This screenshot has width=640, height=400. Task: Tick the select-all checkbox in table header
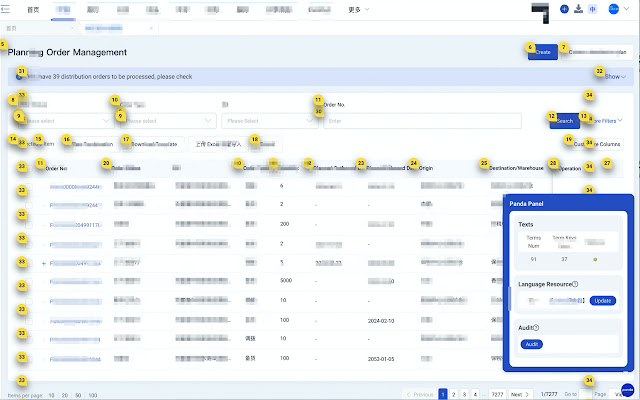click(x=29, y=168)
